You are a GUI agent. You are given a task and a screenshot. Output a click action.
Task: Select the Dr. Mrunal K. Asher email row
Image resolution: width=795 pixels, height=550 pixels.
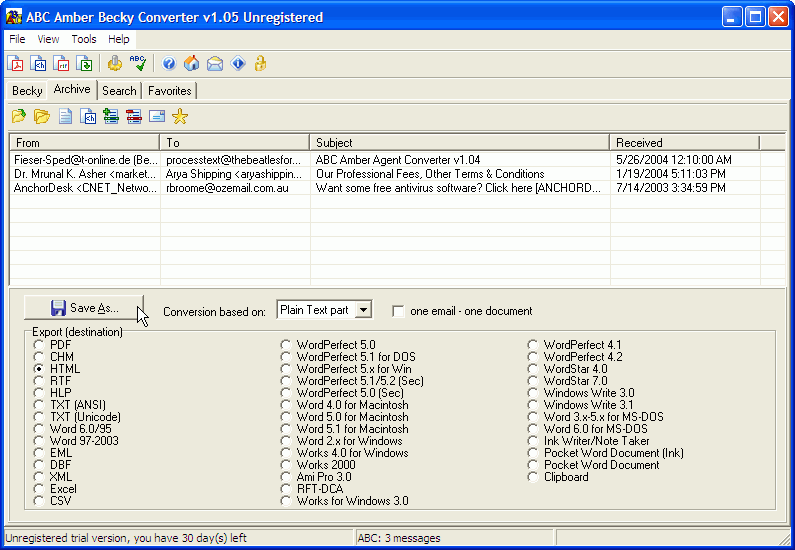pyautogui.click(x=397, y=174)
